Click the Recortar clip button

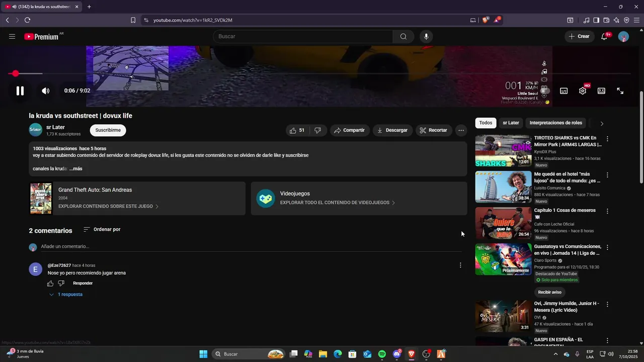434,130
